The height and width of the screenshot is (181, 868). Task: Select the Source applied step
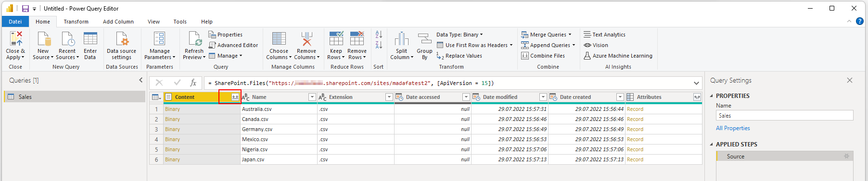coord(784,157)
